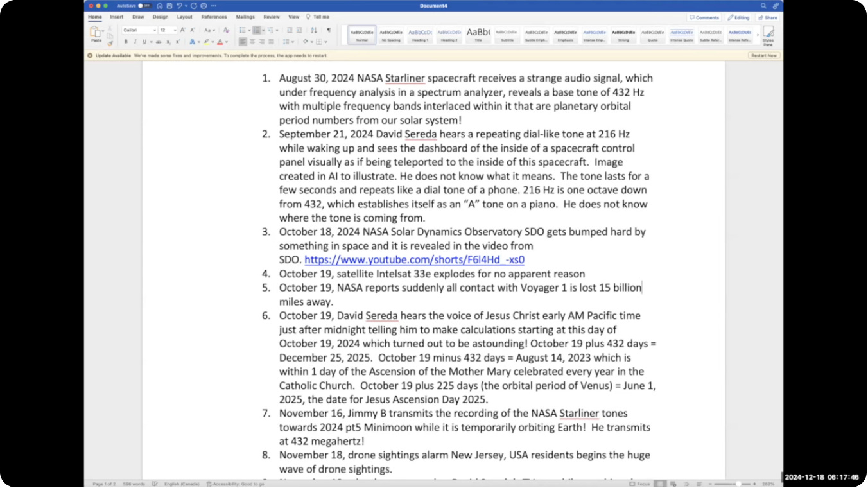Open the more options ellipsis in title bar
The width and height of the screenshot is (868, 488).
(x=213, y=6)
